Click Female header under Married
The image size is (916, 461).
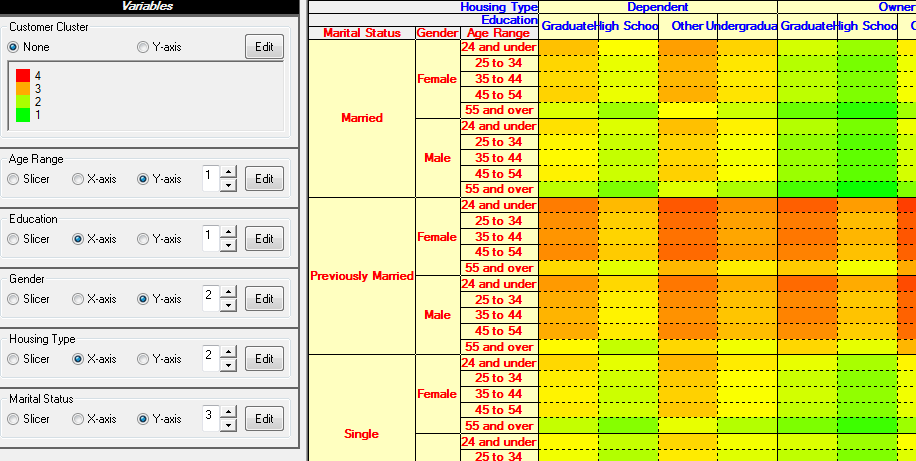437,78
